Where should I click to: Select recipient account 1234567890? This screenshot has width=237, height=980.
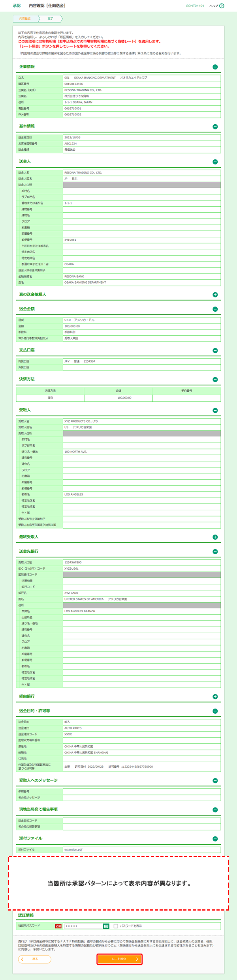(x=73, y=563)
